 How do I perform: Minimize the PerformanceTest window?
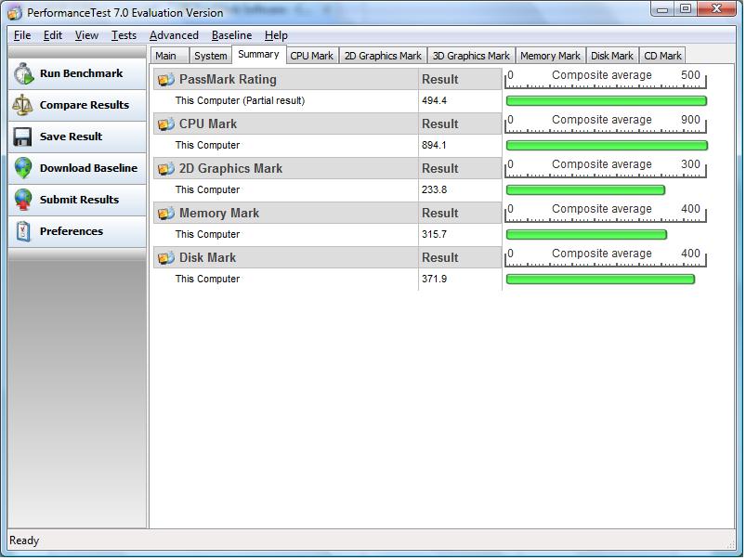point(662,9)
